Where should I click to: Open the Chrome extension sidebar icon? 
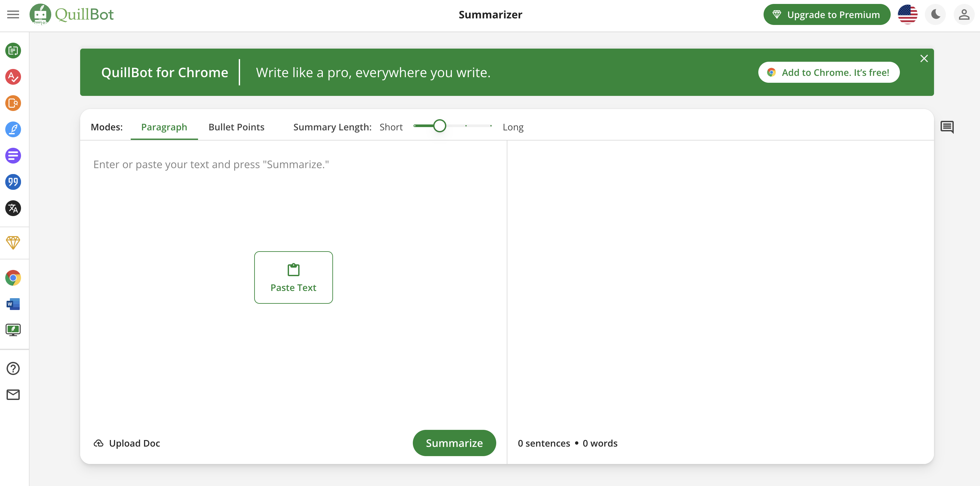[x=13, y=277]
